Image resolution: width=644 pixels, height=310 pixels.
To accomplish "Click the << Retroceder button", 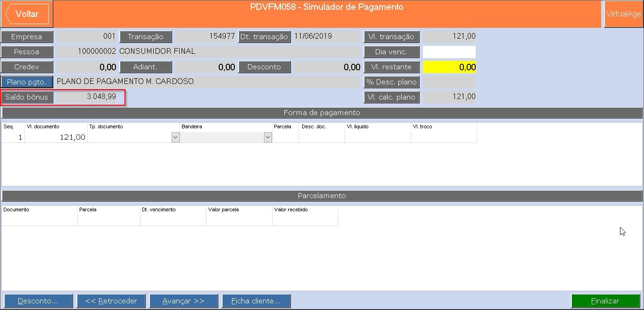I will coord(111,301).
